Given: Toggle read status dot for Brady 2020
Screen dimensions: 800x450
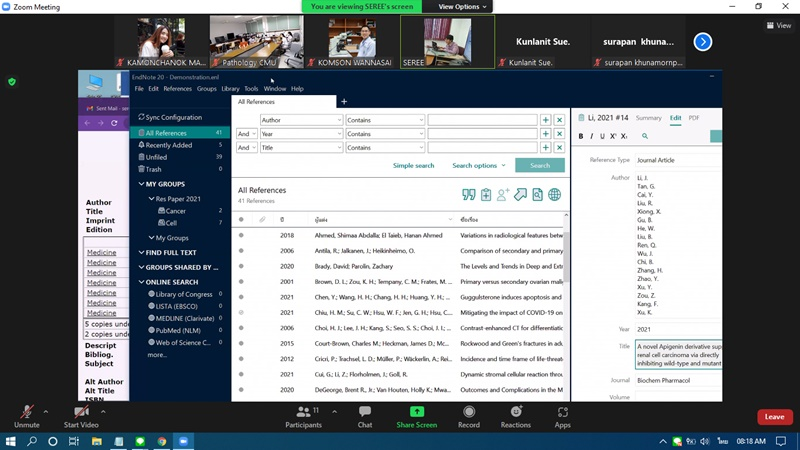Looking at the screenshot, I should pyautogui.click(x=241, y=266).
